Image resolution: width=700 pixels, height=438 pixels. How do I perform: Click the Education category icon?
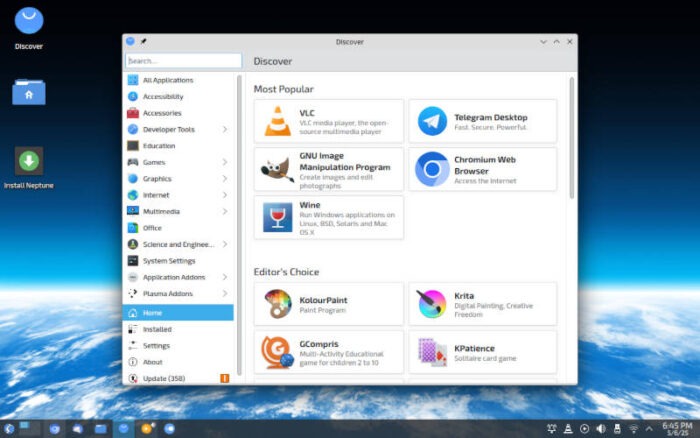point(133,146)
